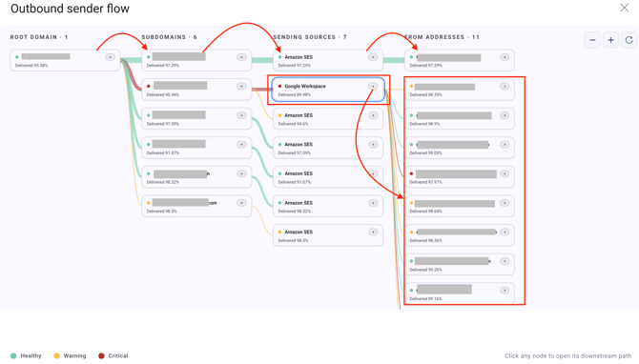Expand chevron on from address delivered 99.16%

[x=505, y=291]
